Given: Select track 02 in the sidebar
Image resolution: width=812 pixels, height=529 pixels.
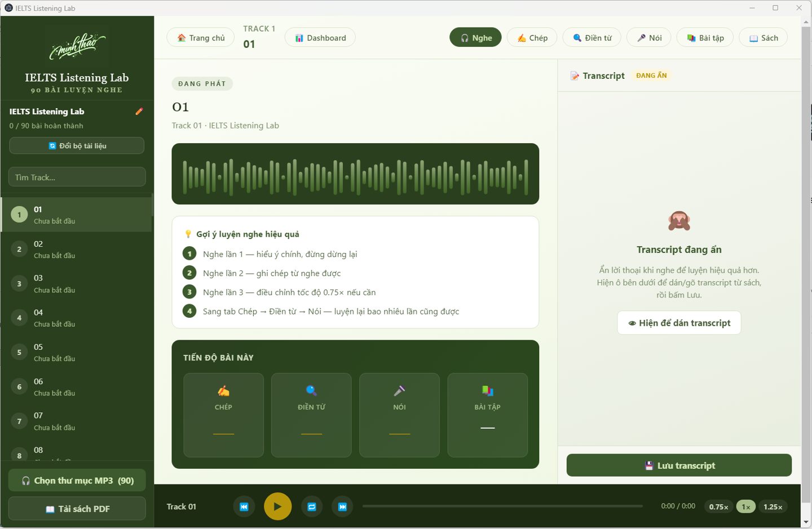Looking at the screenshot, I should tap(77, 249).
